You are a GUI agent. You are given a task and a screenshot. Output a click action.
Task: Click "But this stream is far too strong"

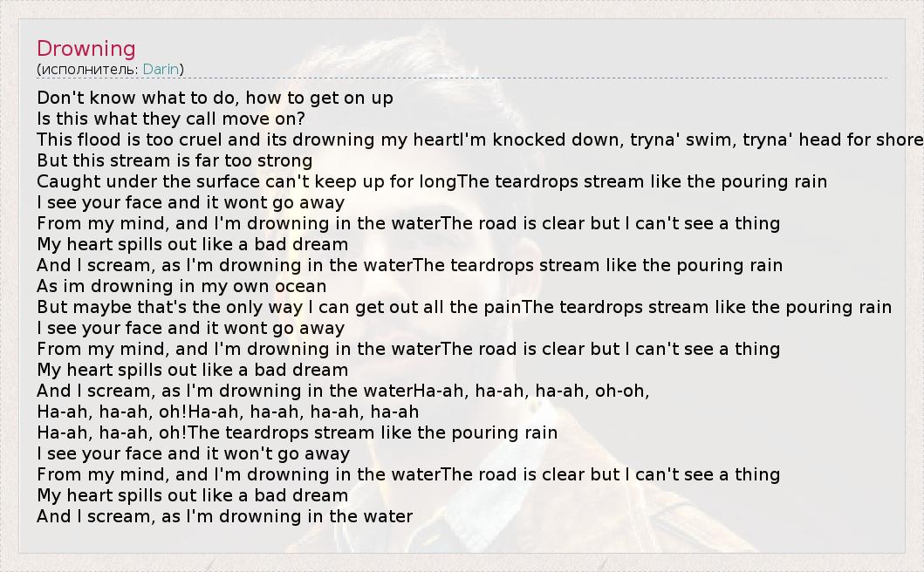pyautogui.click(x=175, y=160)
